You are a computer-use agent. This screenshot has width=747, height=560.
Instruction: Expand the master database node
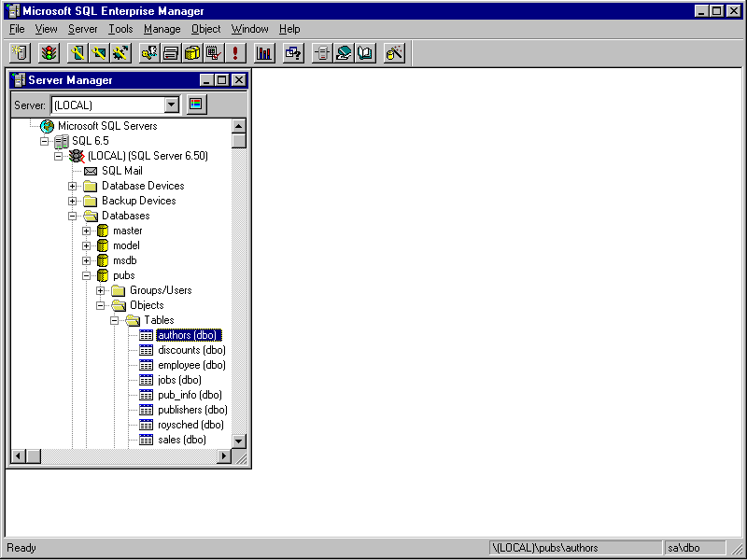coord(87,231)
